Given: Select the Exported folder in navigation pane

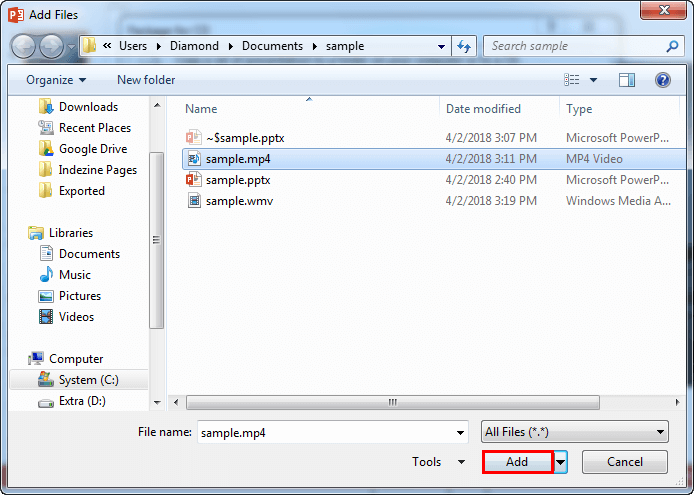Looking at the screenshot, I should tap(82, 191).
